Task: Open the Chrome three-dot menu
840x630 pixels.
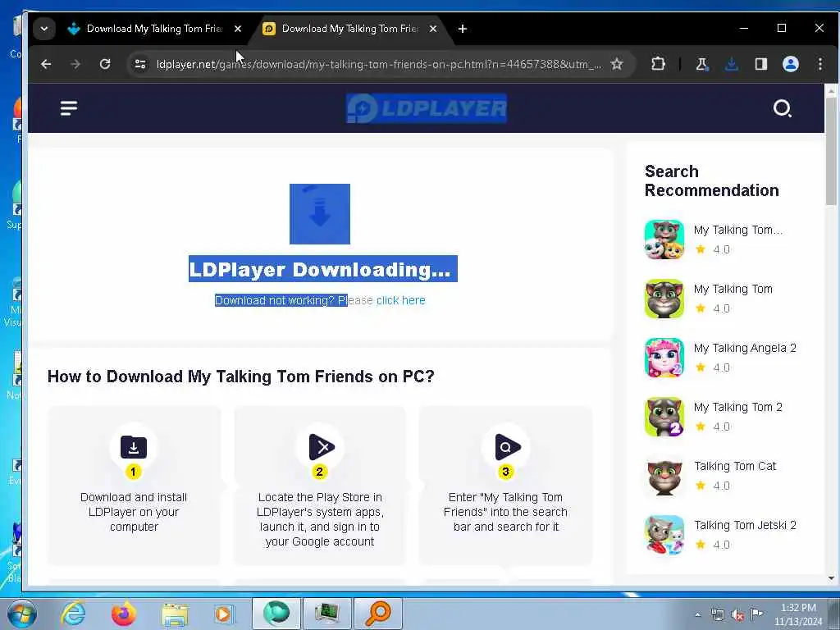Action: coord(819,64)
